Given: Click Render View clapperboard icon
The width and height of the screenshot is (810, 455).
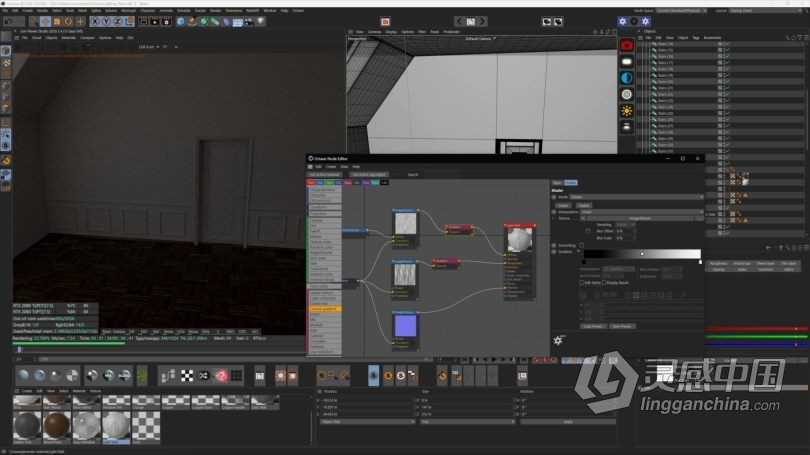Looking at the screenshot, I should [x=143, y=22].
